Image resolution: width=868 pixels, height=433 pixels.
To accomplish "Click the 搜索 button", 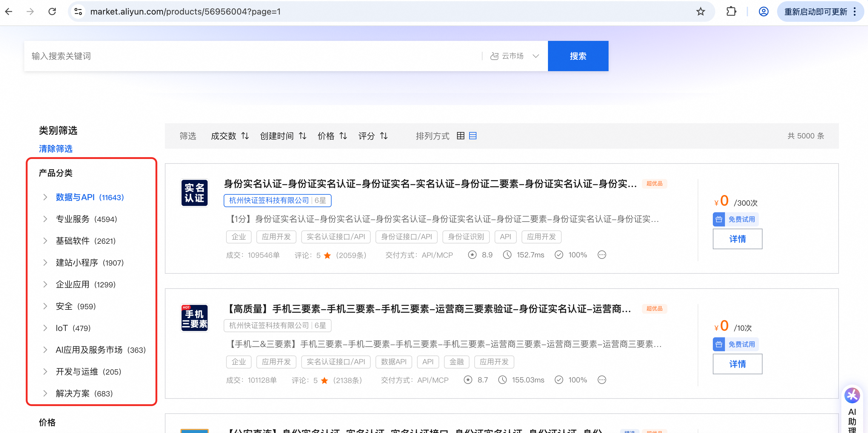I will pos(578,56).
